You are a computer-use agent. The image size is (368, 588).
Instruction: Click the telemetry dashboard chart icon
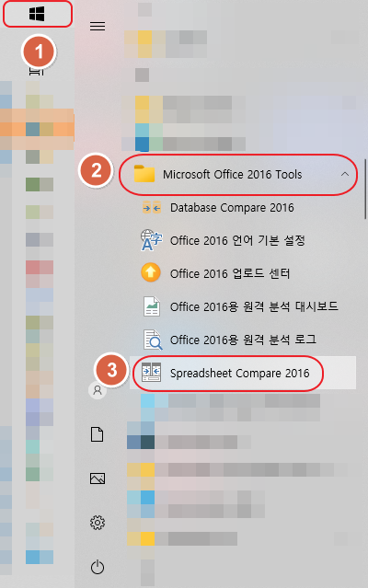[x=152, y=306]
